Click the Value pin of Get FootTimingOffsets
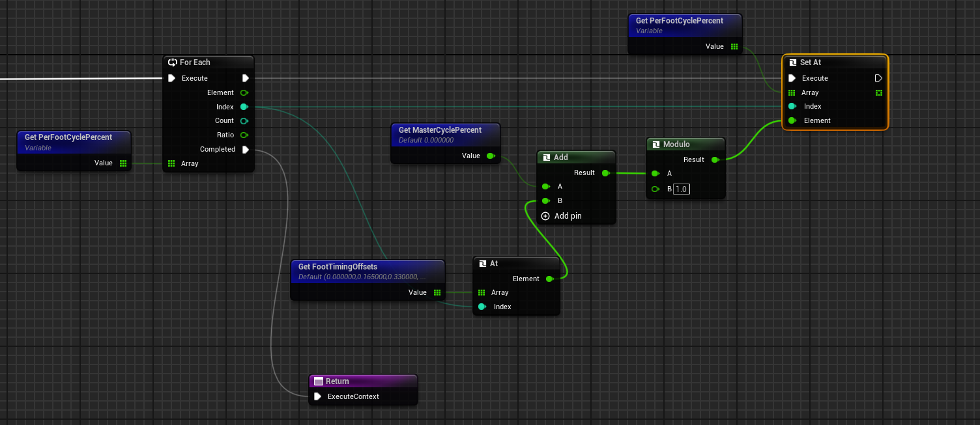Viewport: 980px width, 425px height. tap(437, 292)
